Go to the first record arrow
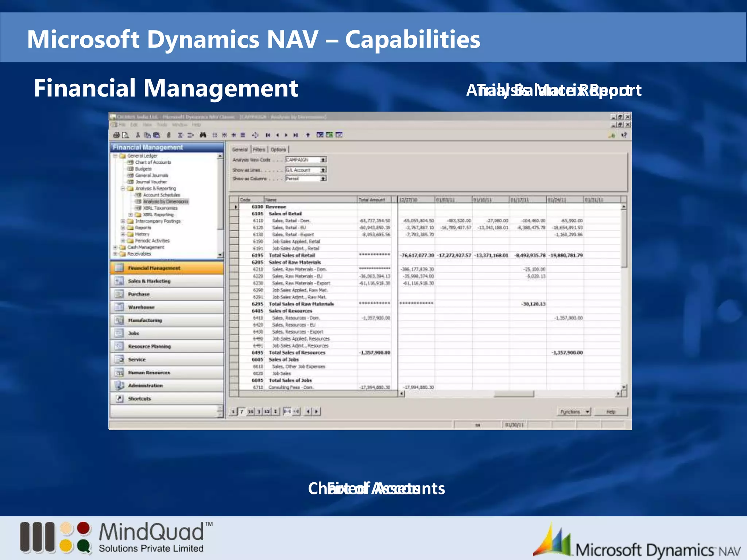This screenshot has width=747, height=560. click(x=268, y=135)
